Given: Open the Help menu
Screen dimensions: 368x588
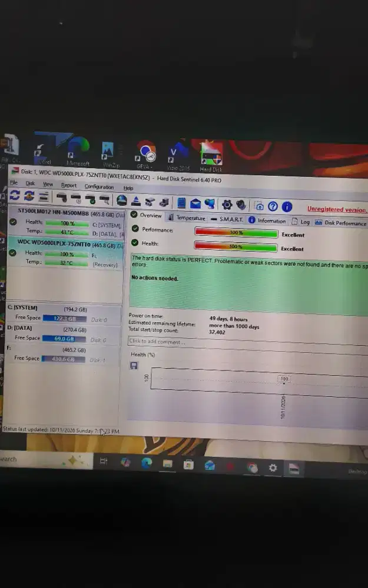Looking at the screenshot, I should (128, 188).
